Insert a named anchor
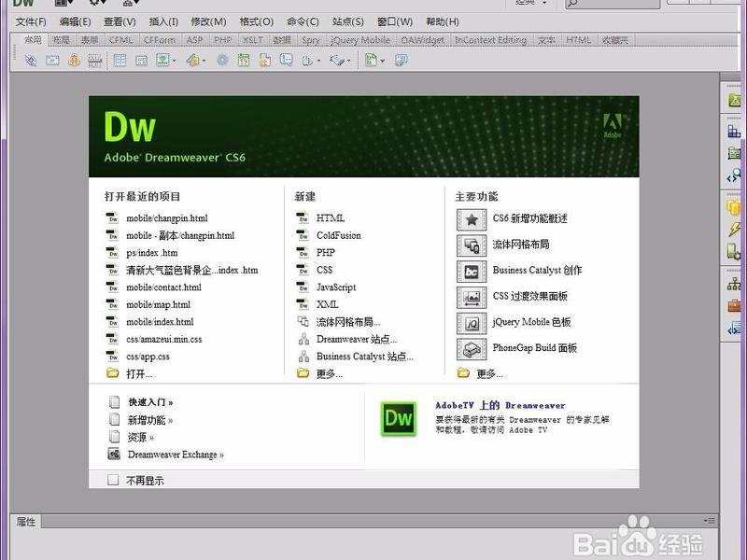 [x=74, y=61]
